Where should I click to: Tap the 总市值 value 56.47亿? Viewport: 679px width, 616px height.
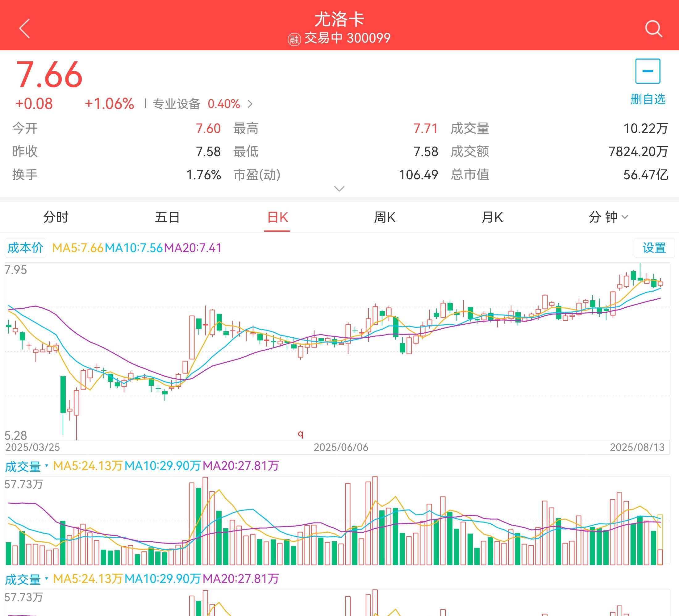click(646, 175)
